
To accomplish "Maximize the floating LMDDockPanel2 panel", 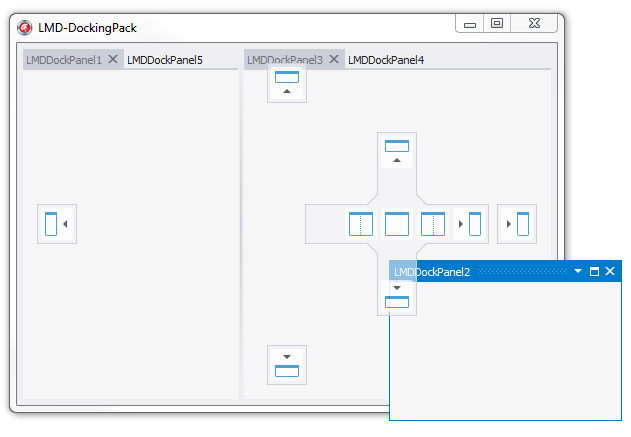I will [594, 272].
